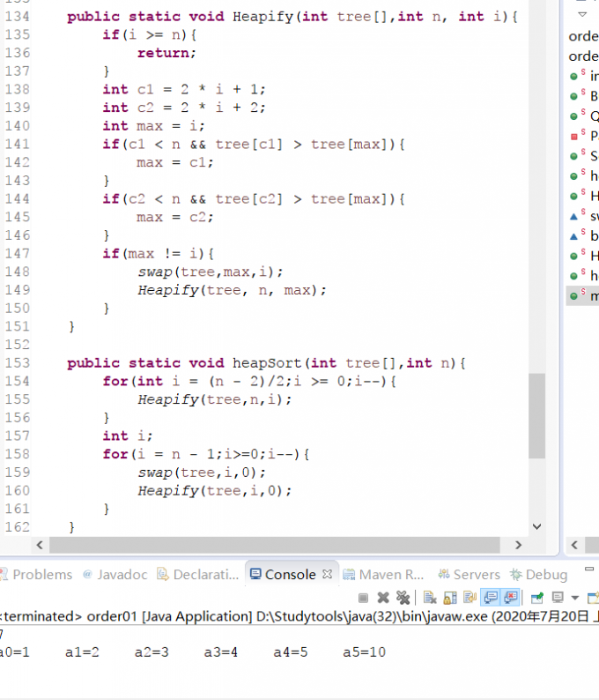
Task: Pin the console view
Action: pyautogui.click(x=536, y=598)
